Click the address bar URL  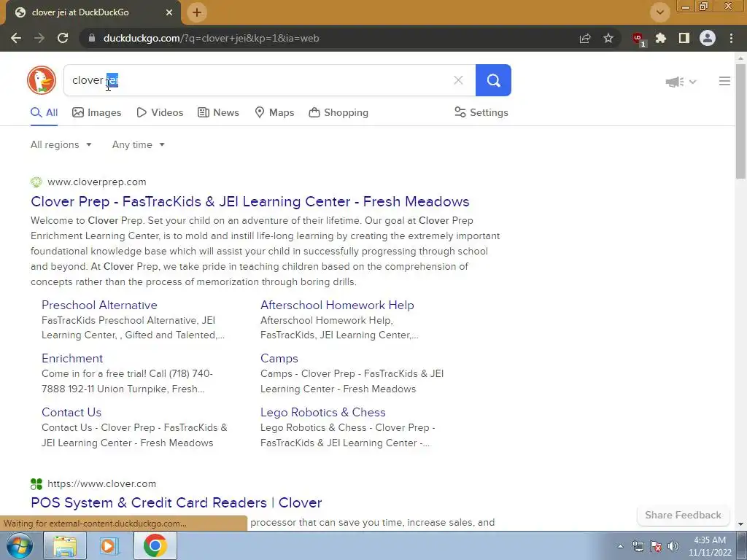coord(211,38)
